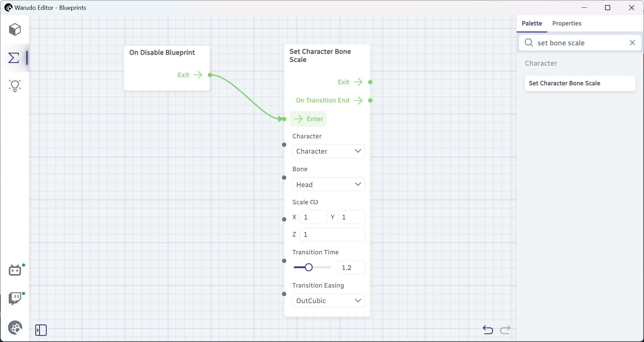Select the Set Character Bone Scale node title
Image resolution: width=644 pixels, height=342 pixels.
[320, 55]
